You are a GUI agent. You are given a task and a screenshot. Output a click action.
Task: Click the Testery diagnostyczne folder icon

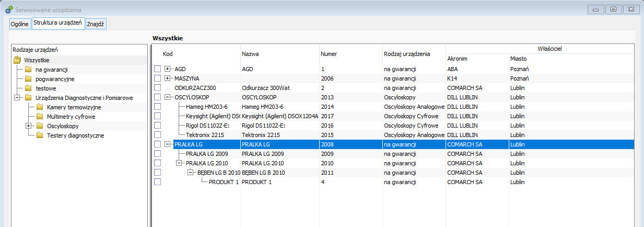click(40, 135)
